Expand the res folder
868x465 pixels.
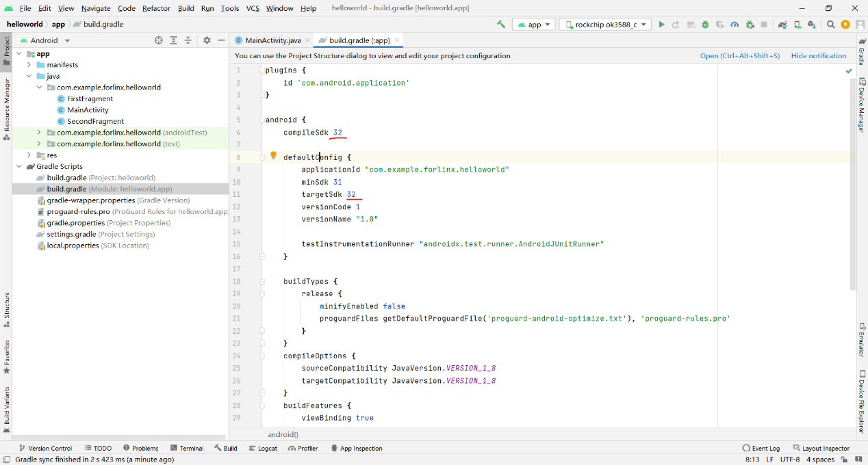[x=29, y=155]
